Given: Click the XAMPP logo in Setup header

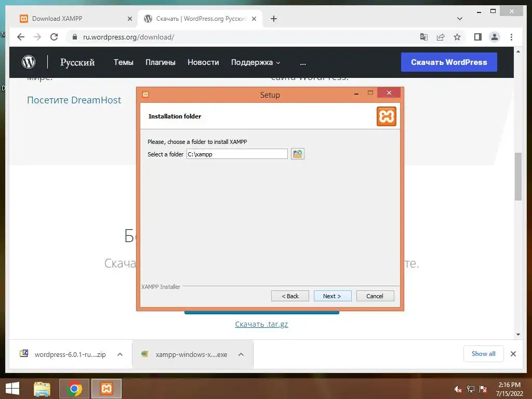Looking at the screenshot, I should [387, 116].
